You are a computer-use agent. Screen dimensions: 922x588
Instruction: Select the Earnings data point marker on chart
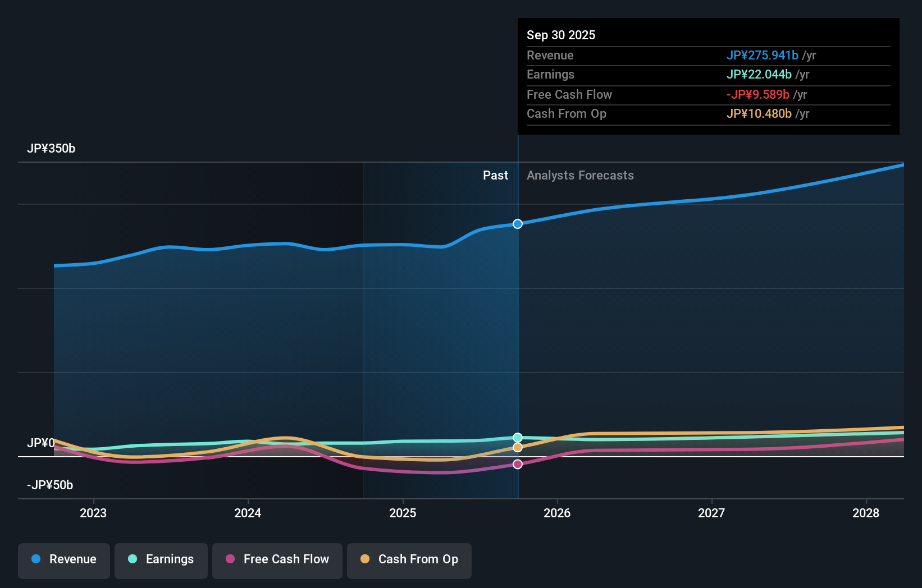coord(517,438)
